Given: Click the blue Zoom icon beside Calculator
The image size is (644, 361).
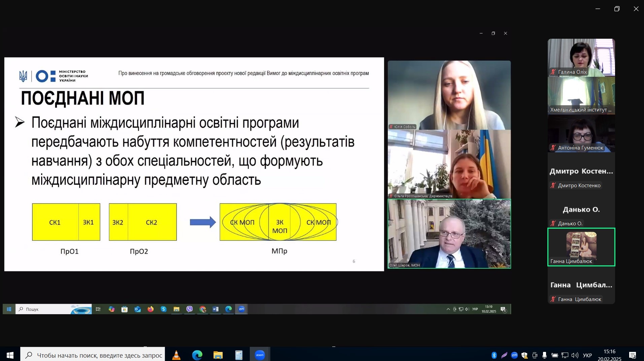Looking at the screenshot, I should click(x=260, y=355).
